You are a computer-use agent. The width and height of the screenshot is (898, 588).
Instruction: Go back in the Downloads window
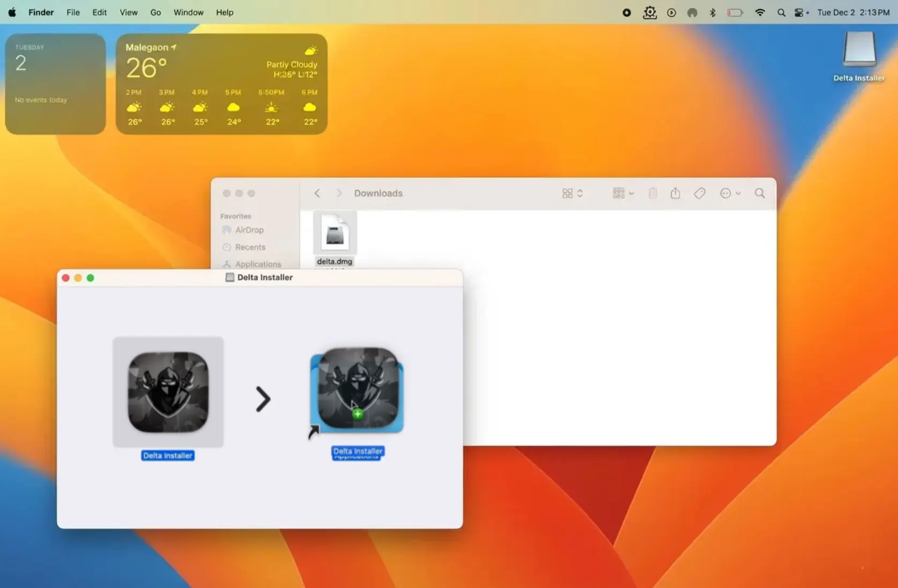(317, 193)
